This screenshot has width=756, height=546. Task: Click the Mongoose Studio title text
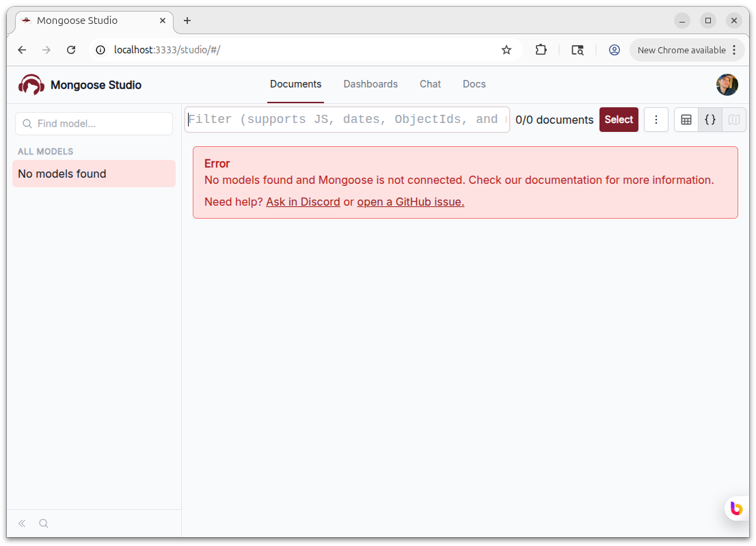coord(96,85)
